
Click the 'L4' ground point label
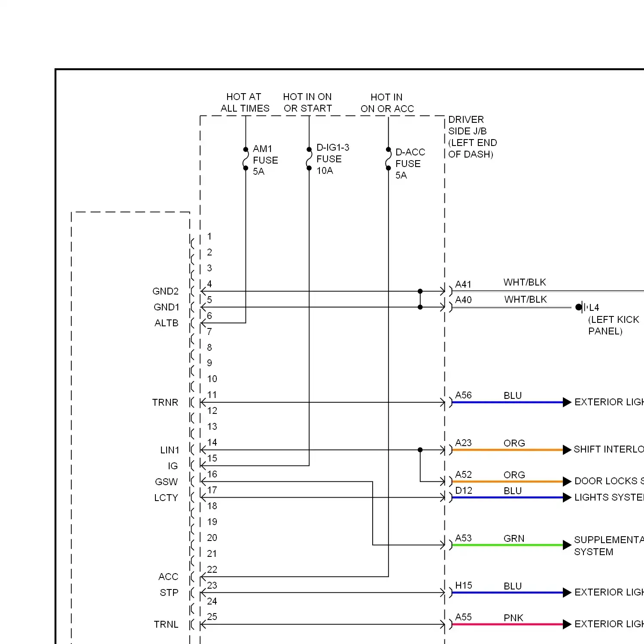pos(594,307)
